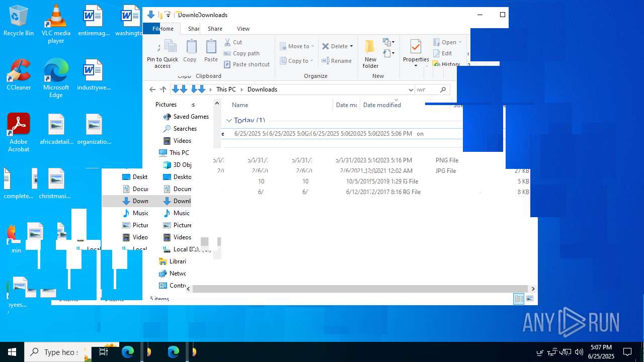This screenshot has width=644, height=362.
Task: Open the Move to dropdown
Action: coord(297,46)
